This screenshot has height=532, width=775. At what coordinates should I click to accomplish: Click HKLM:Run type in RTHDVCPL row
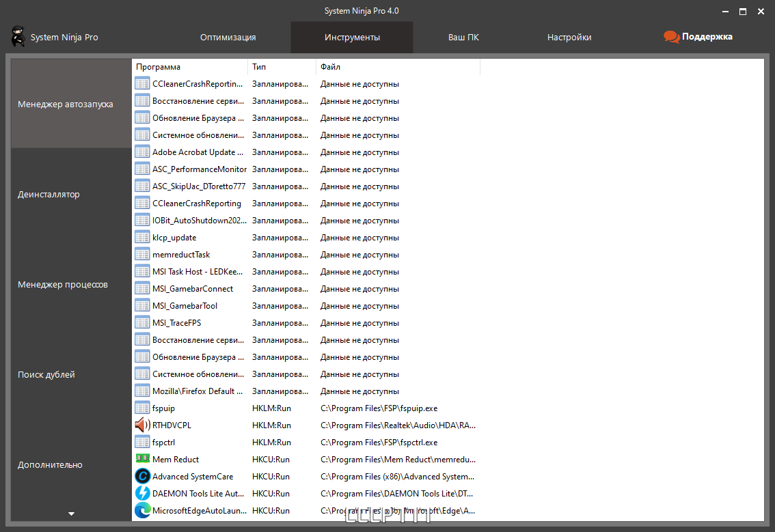coord(271,425)
